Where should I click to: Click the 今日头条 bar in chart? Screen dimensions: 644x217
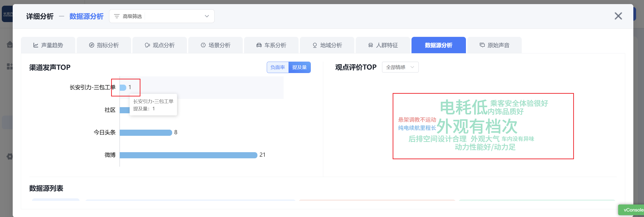146,133
